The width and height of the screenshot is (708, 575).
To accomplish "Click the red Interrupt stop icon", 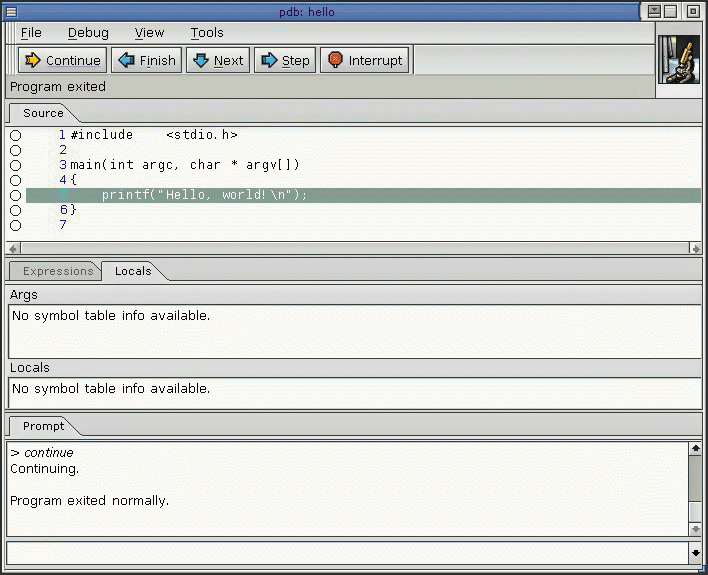I will [x=335, y=60].
